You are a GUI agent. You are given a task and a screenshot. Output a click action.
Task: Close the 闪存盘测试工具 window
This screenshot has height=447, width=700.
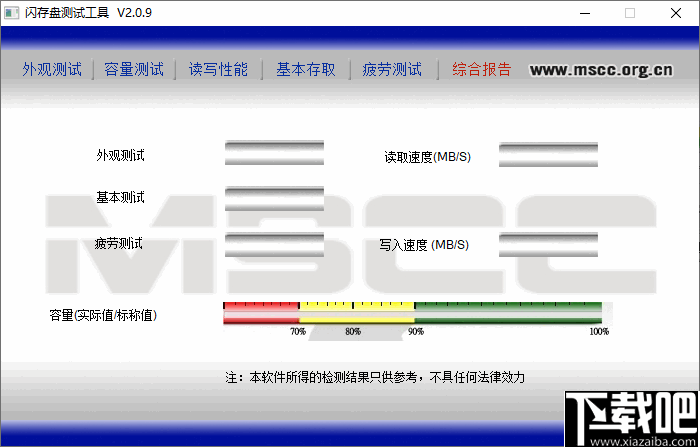point(676,13)
